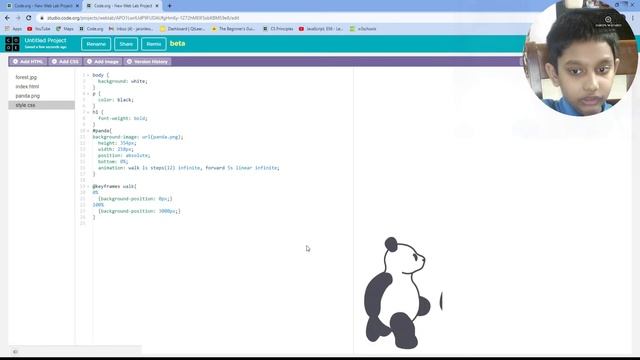Open Version History from the toolbar
Viewport: 640px width, 360px height.
147,62
